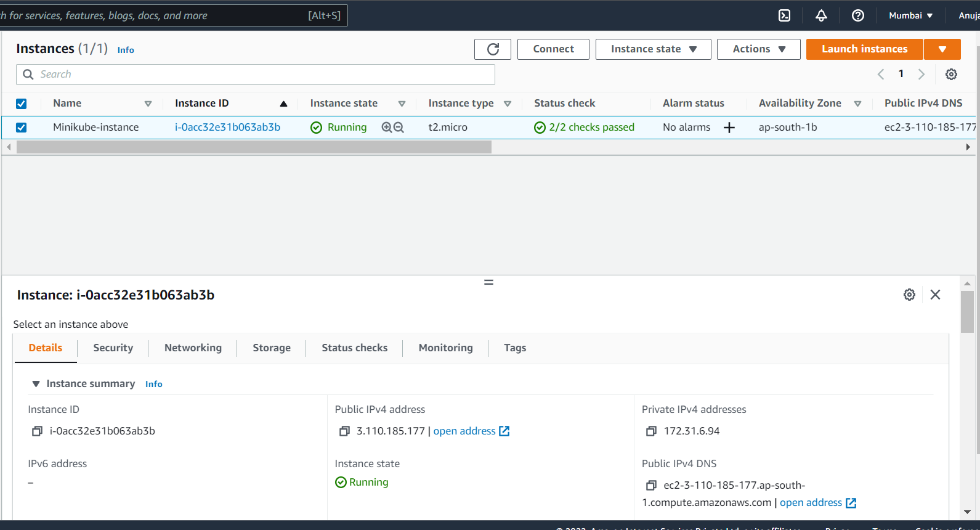Focus the instances Search field

pos(256,75)
